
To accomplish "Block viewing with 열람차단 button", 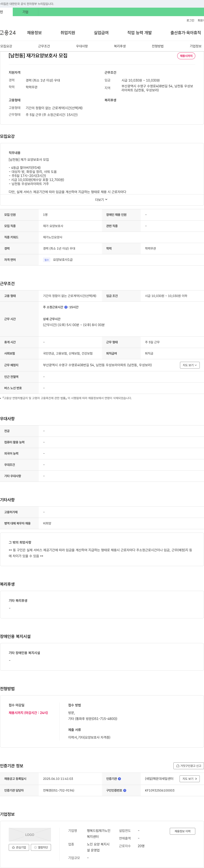I will tap(41, 847).
